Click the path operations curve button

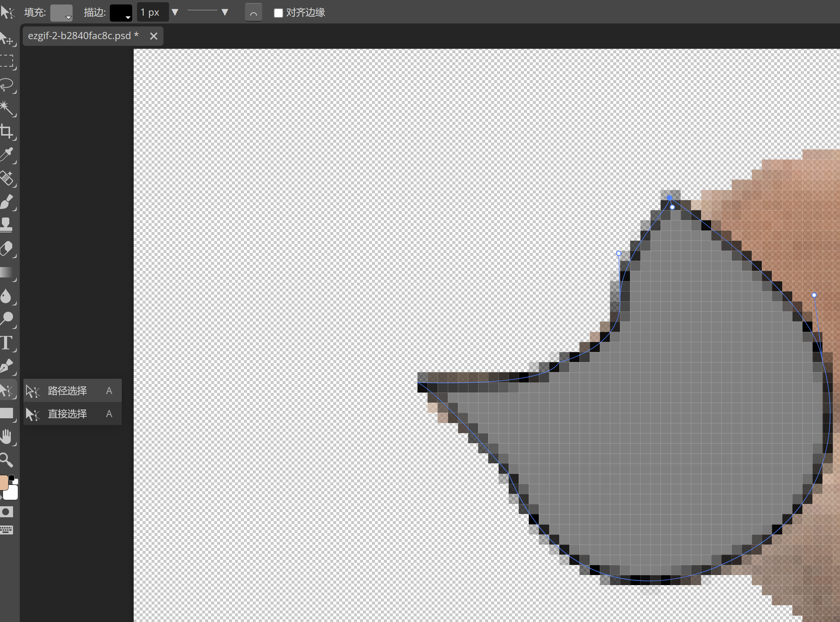tap(253, 12)
